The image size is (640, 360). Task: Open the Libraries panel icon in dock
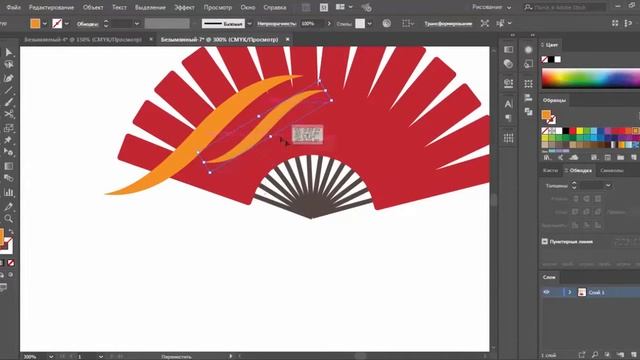tap(508, 83)
